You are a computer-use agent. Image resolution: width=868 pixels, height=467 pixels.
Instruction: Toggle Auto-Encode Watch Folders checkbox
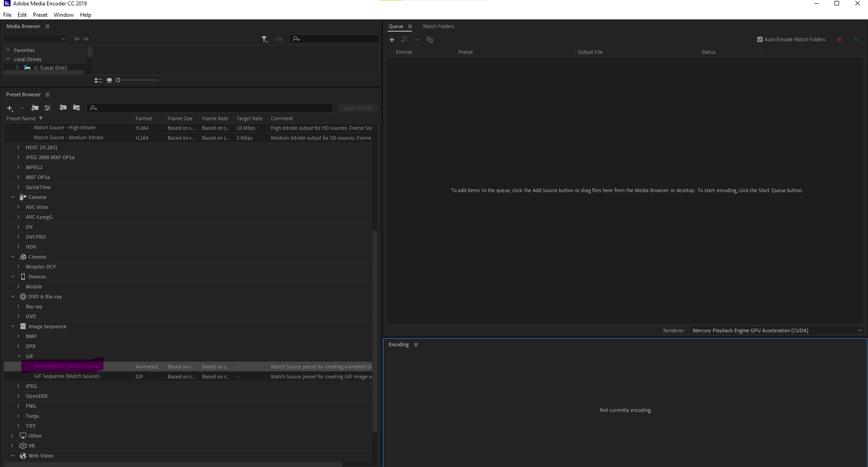coord(760,39)
